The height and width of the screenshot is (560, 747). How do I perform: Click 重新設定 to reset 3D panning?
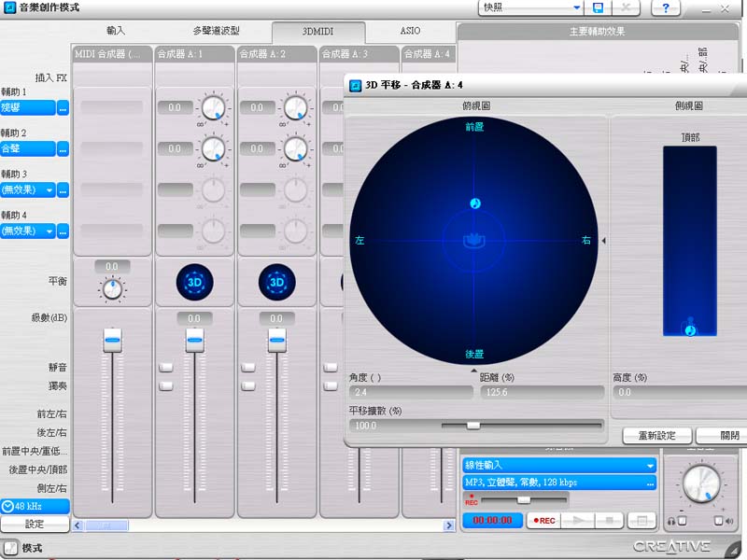click(657, 435)
